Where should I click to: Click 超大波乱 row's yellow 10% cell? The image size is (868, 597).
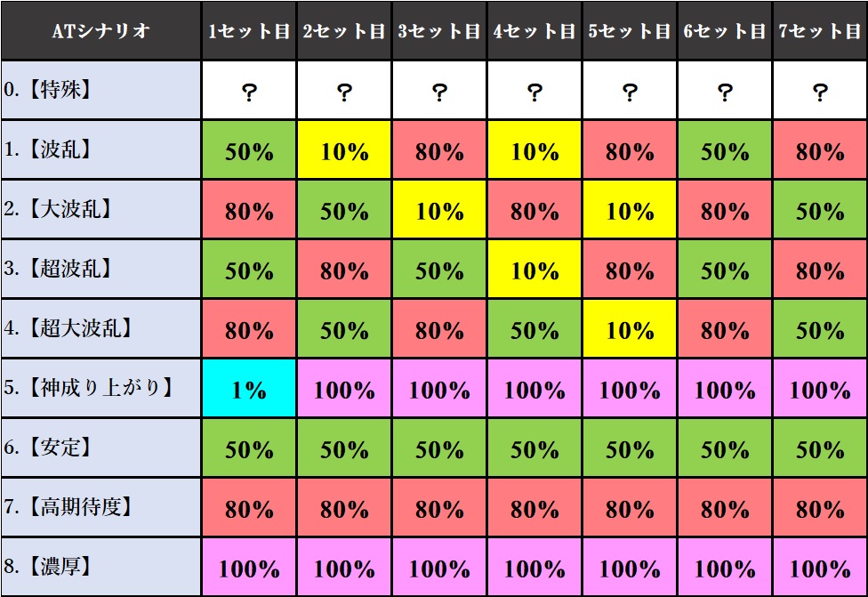tap(630, 328)
